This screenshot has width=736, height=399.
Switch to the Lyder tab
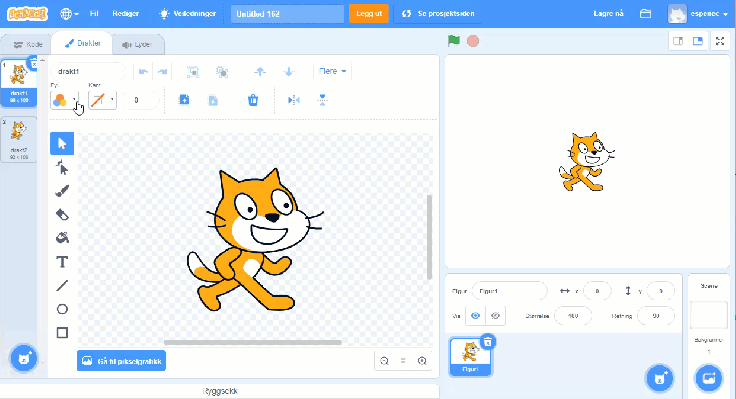point(137,45)
